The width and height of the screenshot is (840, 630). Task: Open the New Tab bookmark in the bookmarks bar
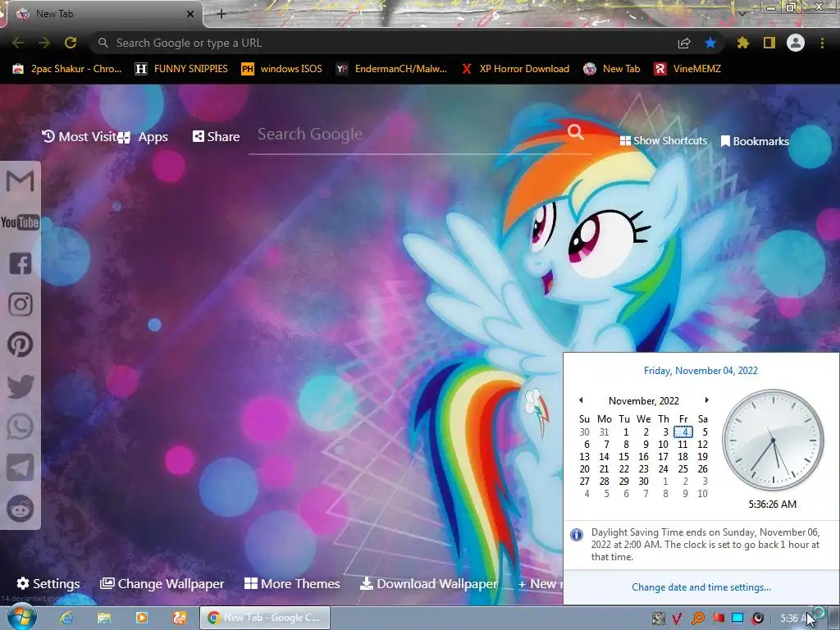point(612,69)
